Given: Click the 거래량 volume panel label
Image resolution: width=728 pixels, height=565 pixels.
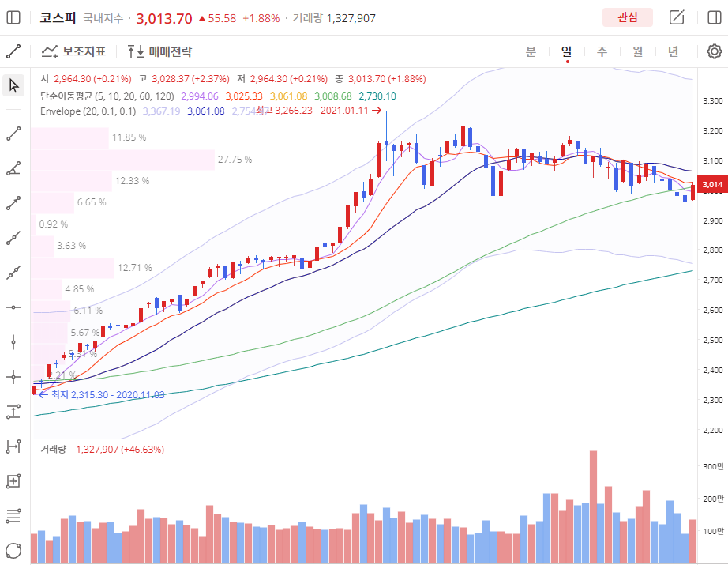Looking at the screenshot, I should point(54,450).
